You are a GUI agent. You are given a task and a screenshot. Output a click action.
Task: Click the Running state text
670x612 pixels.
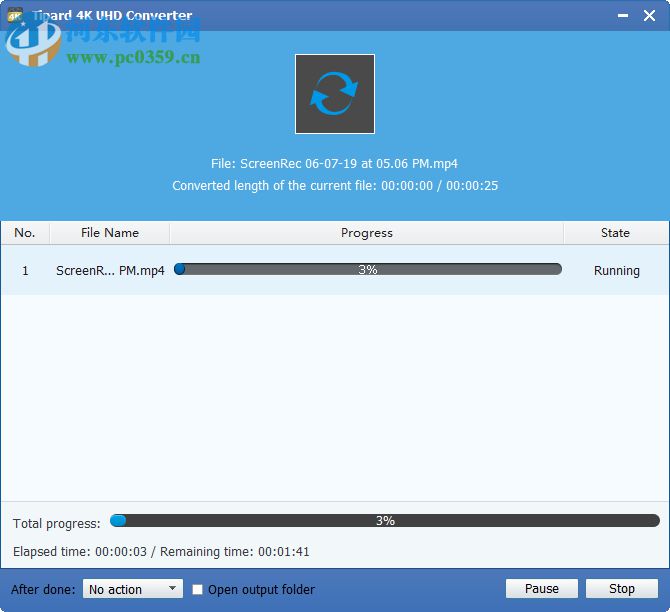(617, 271)
